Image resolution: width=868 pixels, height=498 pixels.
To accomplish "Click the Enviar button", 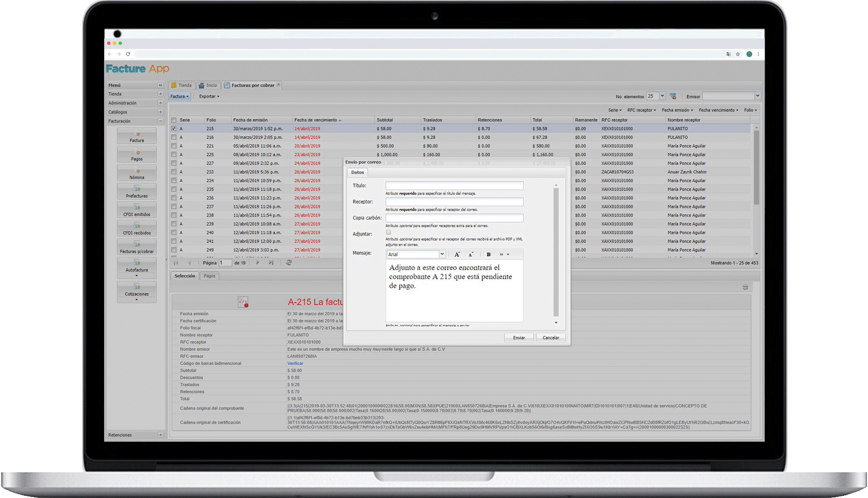I will [x=519, y=337].
